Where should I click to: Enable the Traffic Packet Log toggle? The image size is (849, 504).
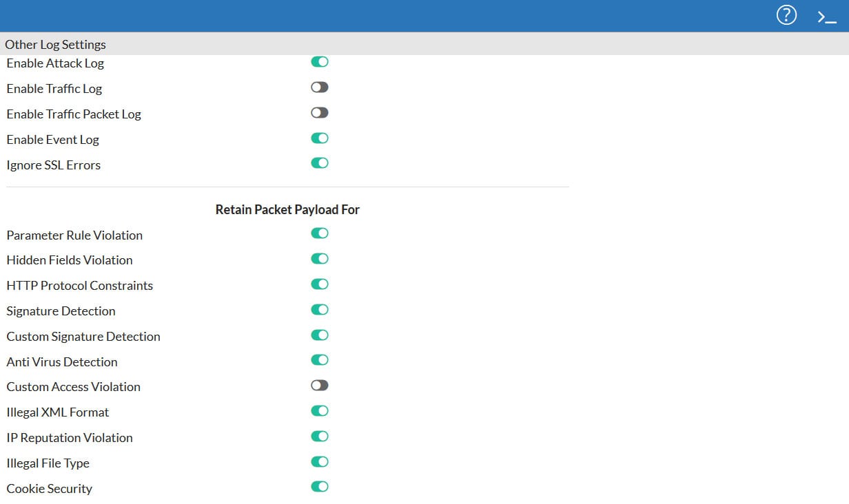pos(319,113)
